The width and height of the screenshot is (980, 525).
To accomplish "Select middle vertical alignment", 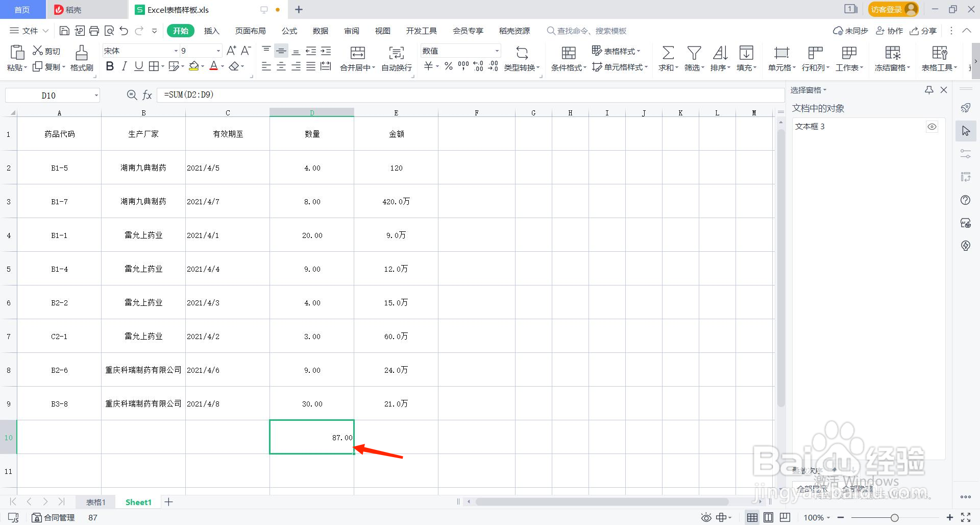I will 281,51.
